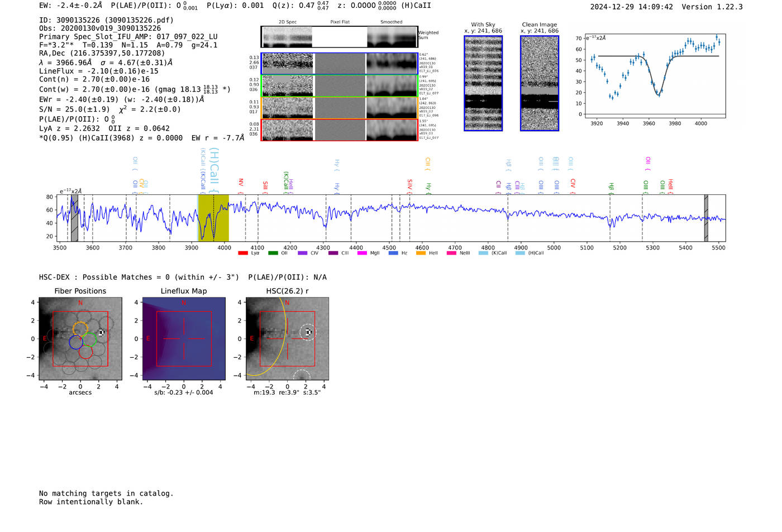Image resolution: width=782 pixels, height=532 pixels.
Task: Click the red NV line label
Action: coord(241,186)
